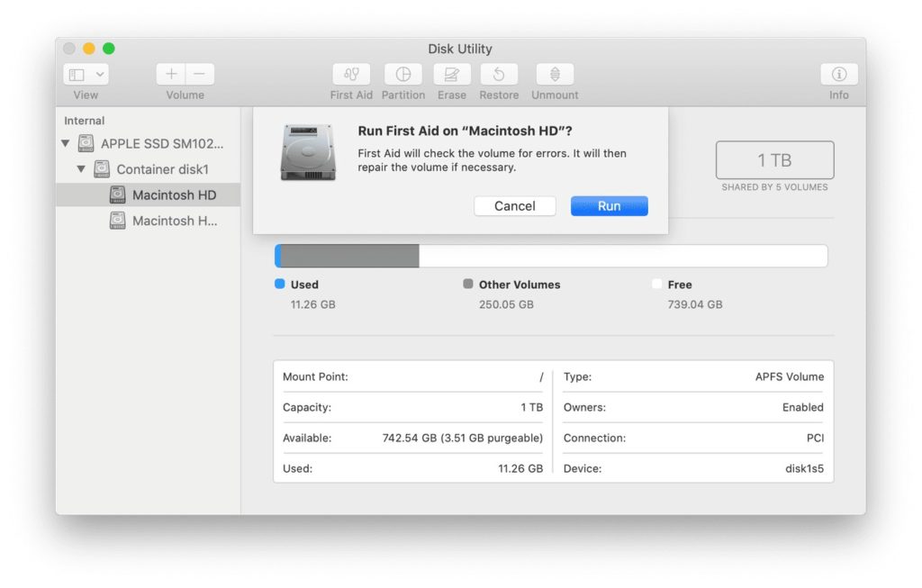
Task: Open the View dropdown chevron
Action: click(x=100, y=75)
